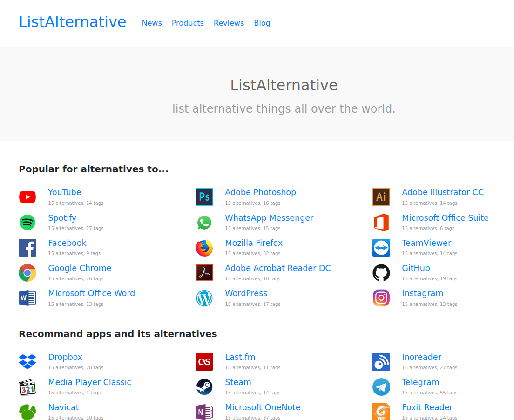Click the Telegram icon
Image resolution: width=514 pixels, height=420 pixels.
pos(381,387)
